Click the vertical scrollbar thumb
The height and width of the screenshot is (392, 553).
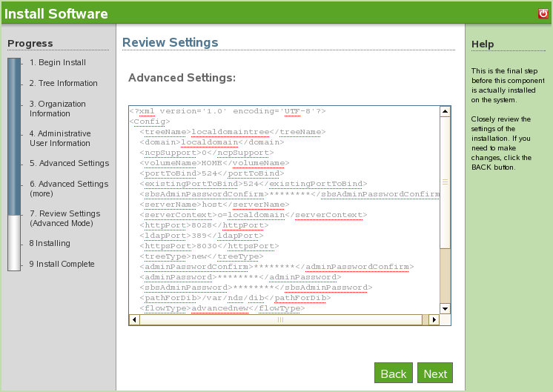pyautogui.click(x=445, y=182)
